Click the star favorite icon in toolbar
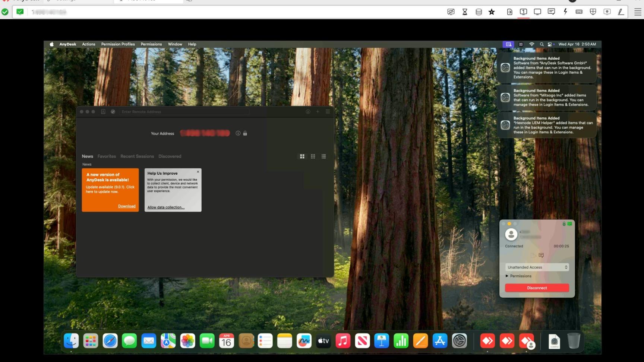This screenshot has width=644, height=362. point(492,12)
